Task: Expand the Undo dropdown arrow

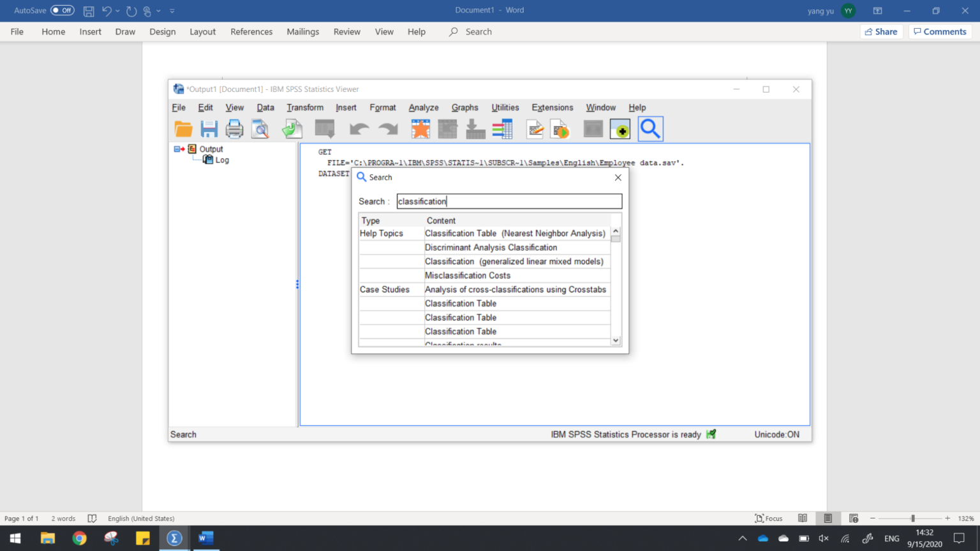Action: [117, 11]
